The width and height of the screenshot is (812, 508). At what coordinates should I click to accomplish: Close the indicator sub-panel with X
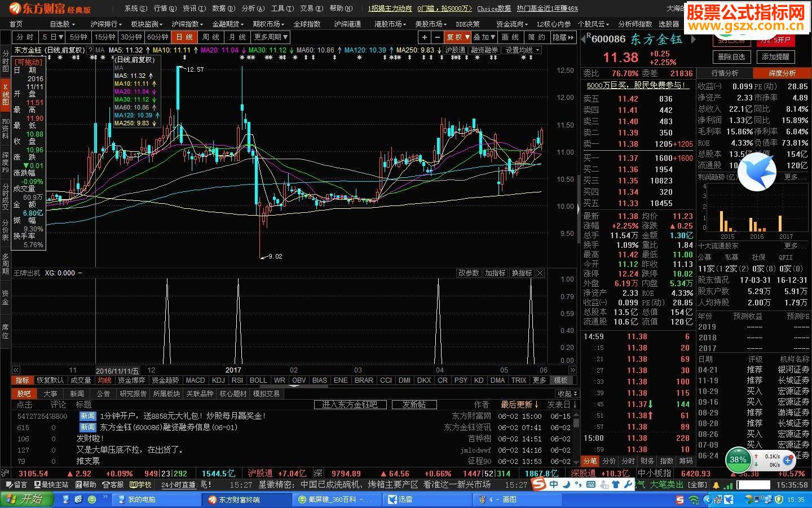(x=540, y=273)
